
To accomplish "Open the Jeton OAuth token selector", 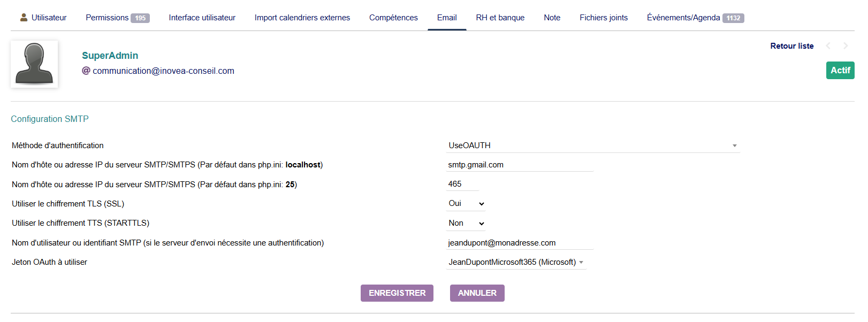I will 516,262.
